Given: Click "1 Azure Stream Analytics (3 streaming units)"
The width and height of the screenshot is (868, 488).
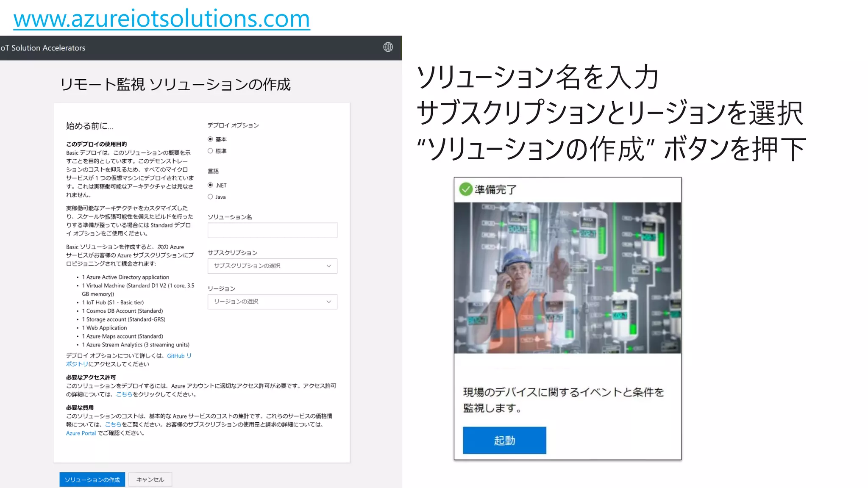Looking at the screenshot, I should tap(136, 345).
